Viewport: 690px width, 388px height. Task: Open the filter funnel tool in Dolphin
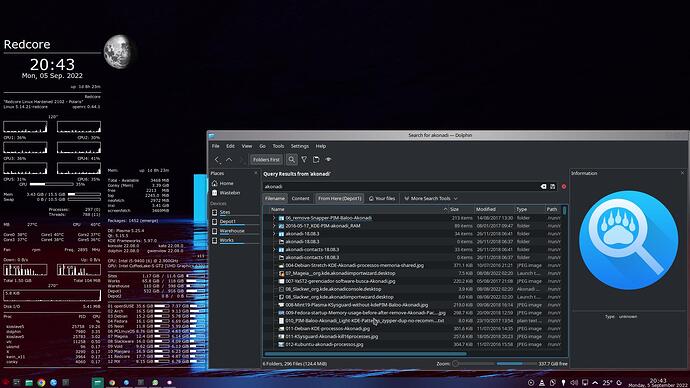[x=304, y=160]
